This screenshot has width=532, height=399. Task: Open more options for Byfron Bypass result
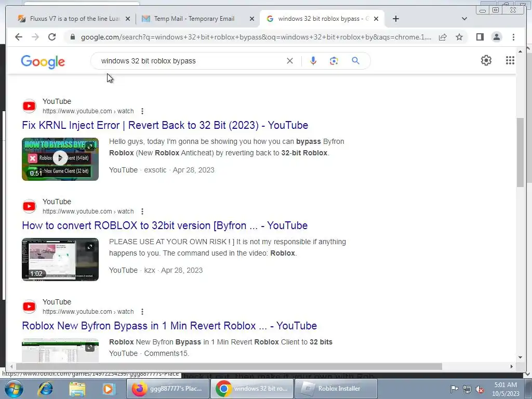(142, 312)
